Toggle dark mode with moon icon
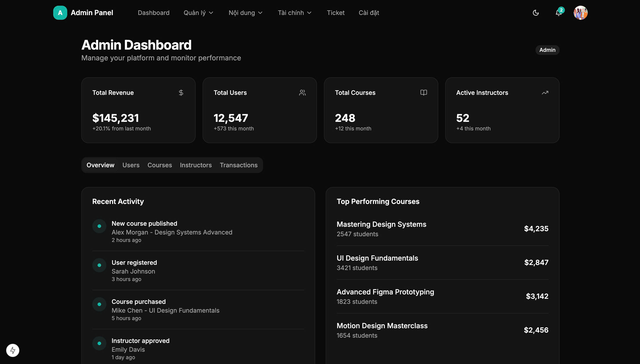 tap(536, 13)
